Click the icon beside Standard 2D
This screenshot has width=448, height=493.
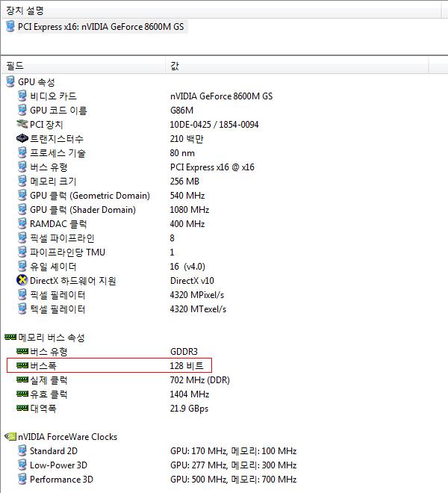tap(22, 450)
